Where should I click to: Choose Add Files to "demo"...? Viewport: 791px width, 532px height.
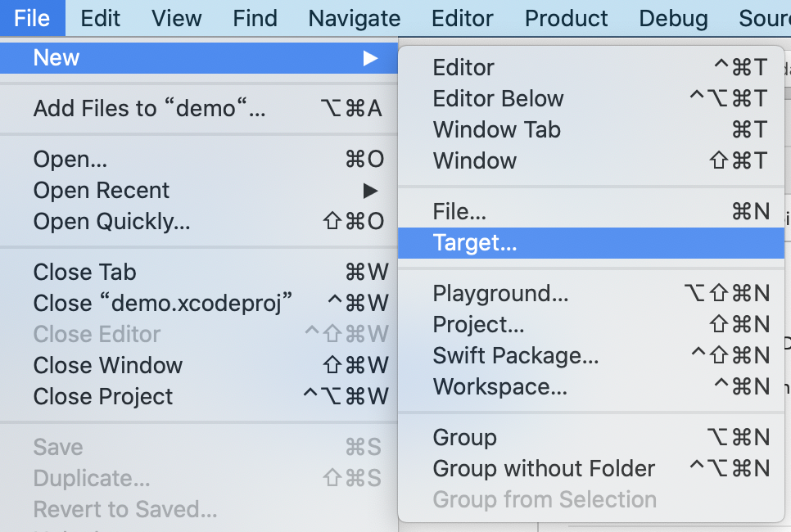pos(199,108)
